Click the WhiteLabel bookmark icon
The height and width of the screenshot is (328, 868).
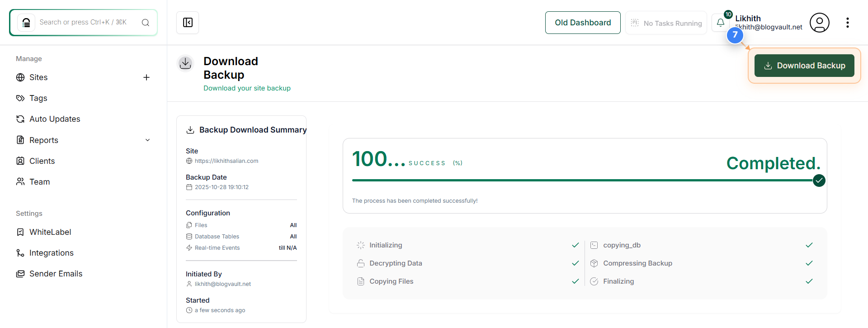point(20,232)
